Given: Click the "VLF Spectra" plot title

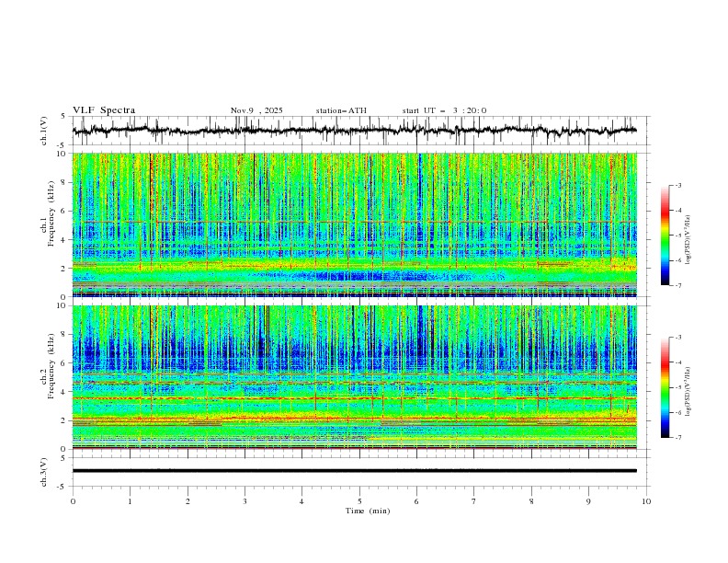Looking at the screenshot, I should [x=104, y=110].
